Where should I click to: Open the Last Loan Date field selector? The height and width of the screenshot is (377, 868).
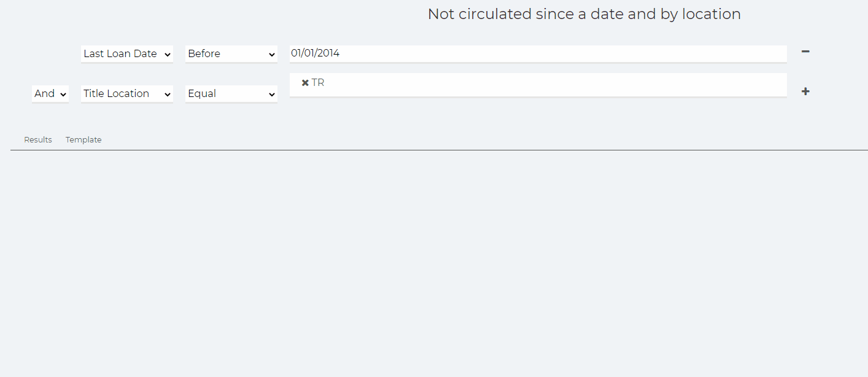tap(127, 53)
